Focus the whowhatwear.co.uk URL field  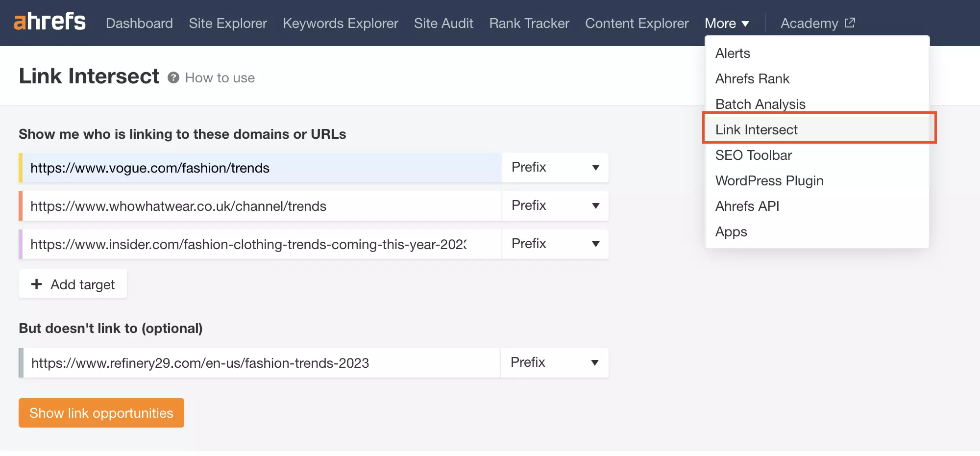click(262, 206)
